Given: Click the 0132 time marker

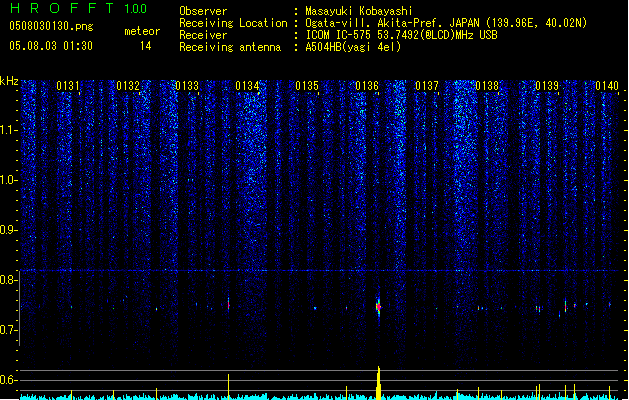Looking at the screenshot, I should point(128,86).
